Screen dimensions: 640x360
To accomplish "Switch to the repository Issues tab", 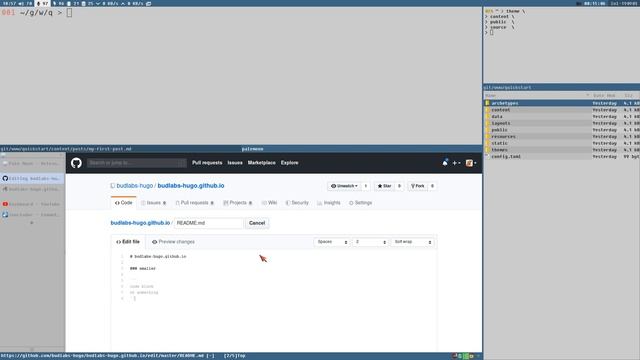I will pos(153,203).
